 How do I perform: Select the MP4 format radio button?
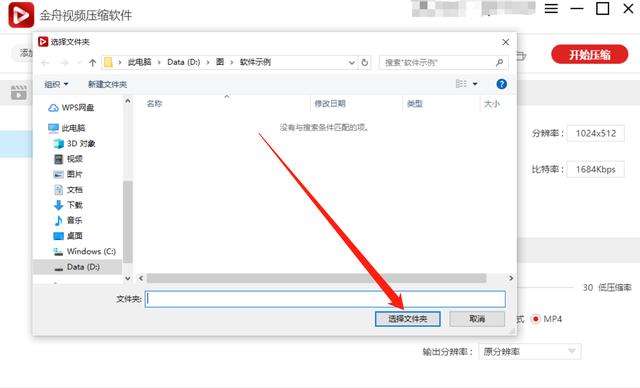(x=536, y=319)
